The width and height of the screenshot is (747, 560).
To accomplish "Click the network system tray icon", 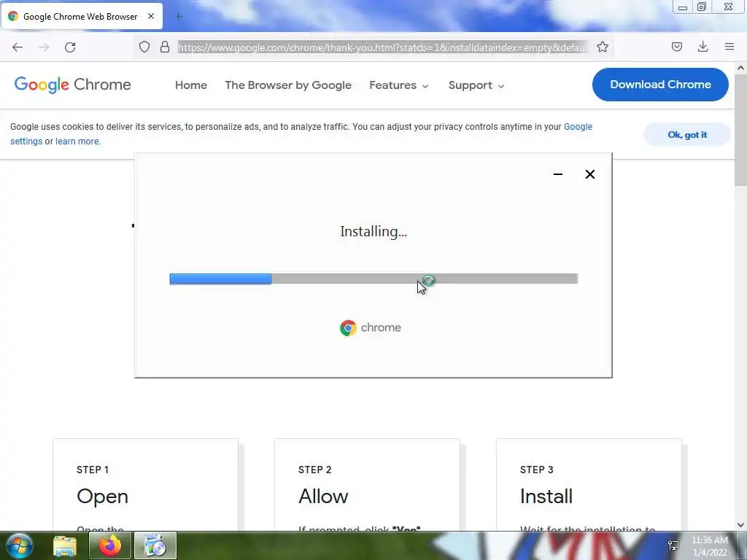I will pyautogui.click(x=673, y=545).
